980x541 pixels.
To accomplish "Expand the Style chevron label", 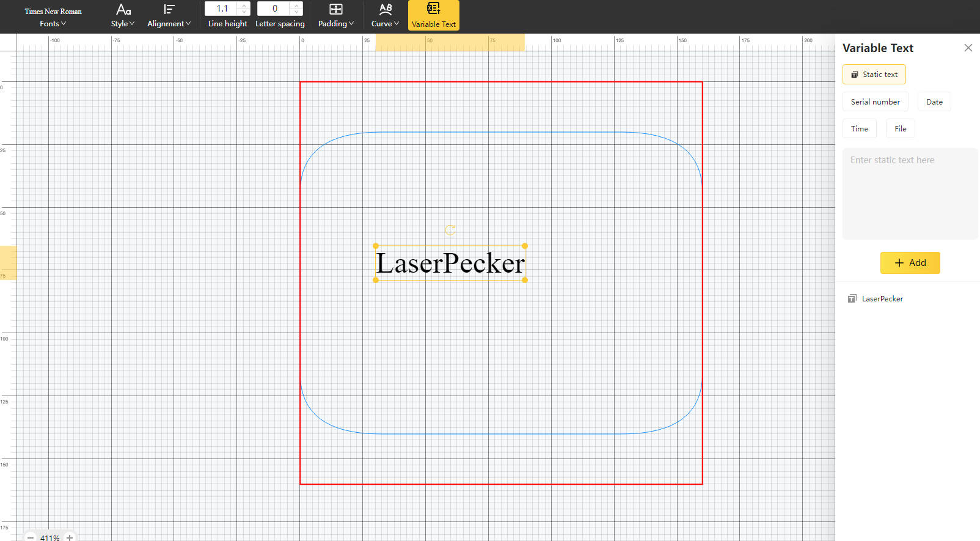I will point(123,24).
